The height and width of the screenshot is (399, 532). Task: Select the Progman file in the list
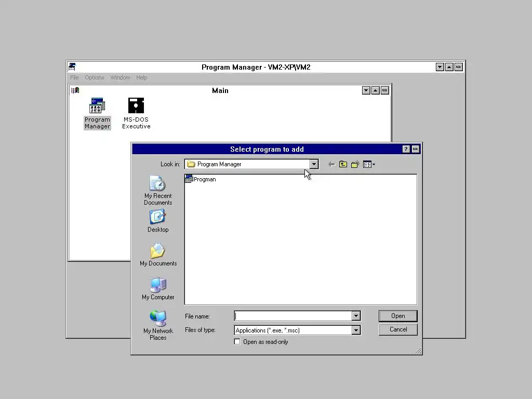tap(201, 179)
